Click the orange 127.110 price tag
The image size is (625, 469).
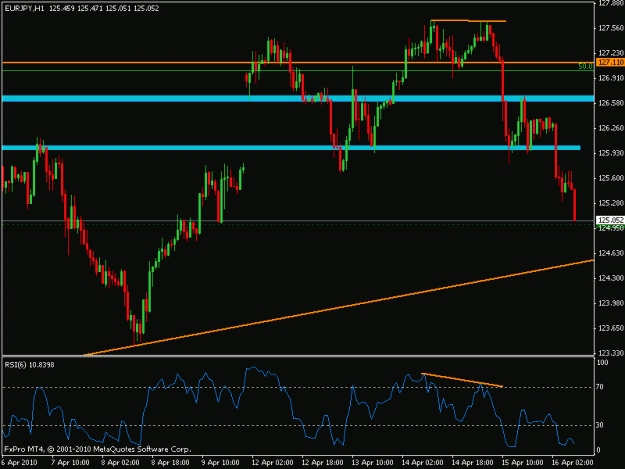pyautogui.click(x=610, y=63)
